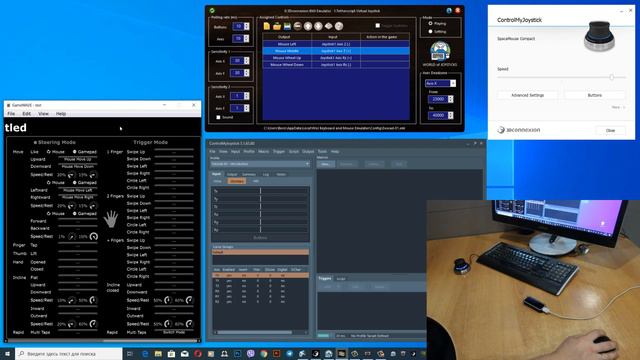Open Opera from the taskbar
The height and width of the screenshot is (360, 640).
198,353
